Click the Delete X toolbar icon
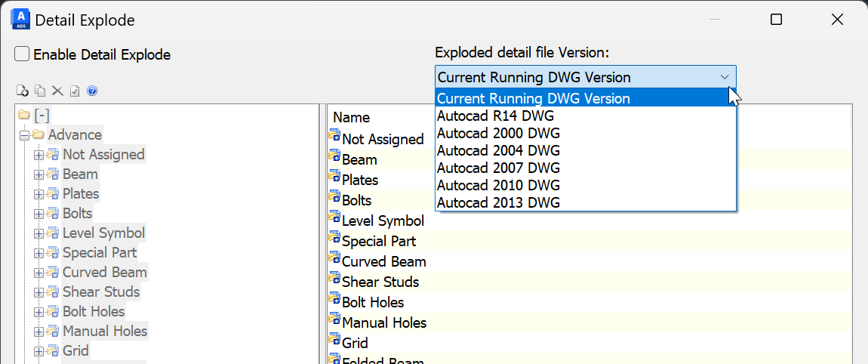The height and width of the screenshot is (364, 868). [x=57, y=91]
